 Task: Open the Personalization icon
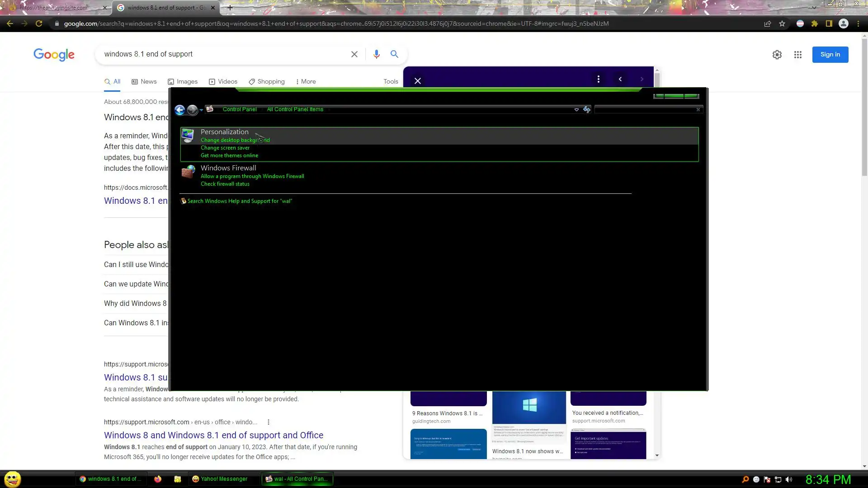(188, 136)
